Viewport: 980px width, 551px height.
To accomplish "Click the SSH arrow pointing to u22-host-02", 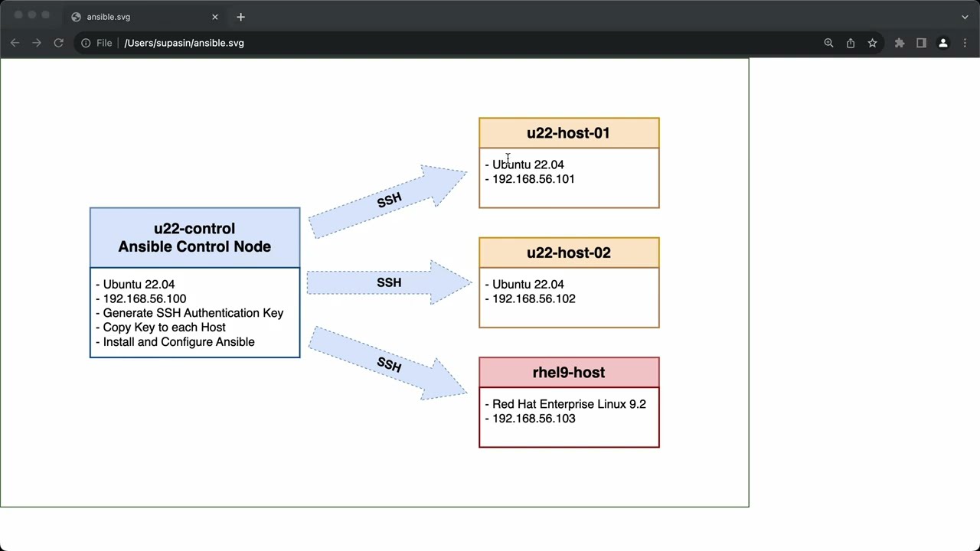I will click(389, 283).
